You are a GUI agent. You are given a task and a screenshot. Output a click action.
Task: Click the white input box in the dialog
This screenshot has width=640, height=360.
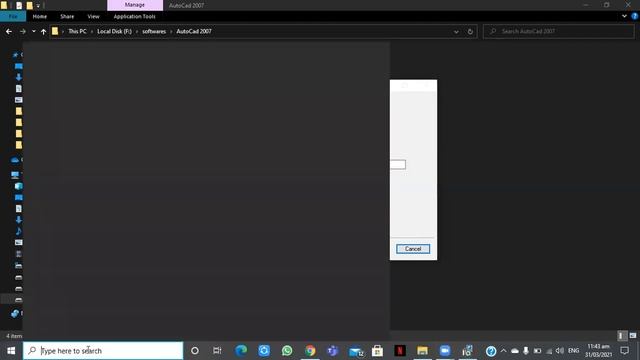[398, 164]
